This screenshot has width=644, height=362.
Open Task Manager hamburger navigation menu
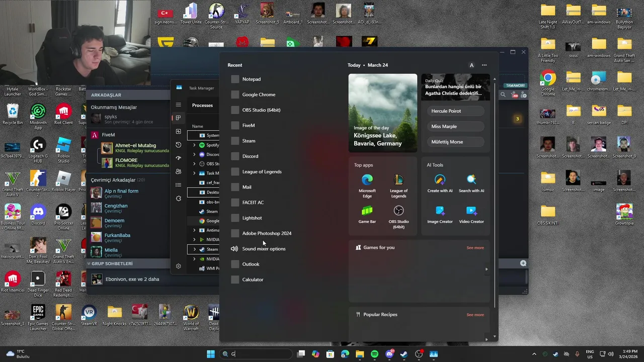[x=178, y=105]
